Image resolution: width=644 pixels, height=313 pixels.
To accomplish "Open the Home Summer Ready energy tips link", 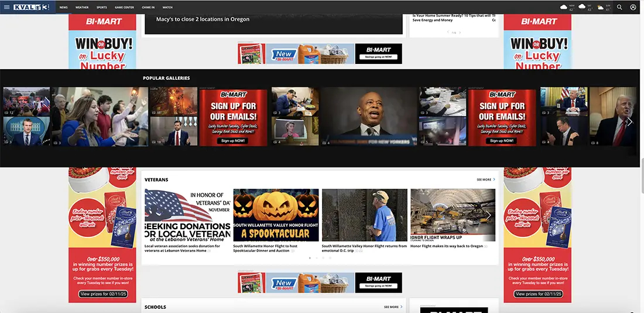I will (452, 18).
